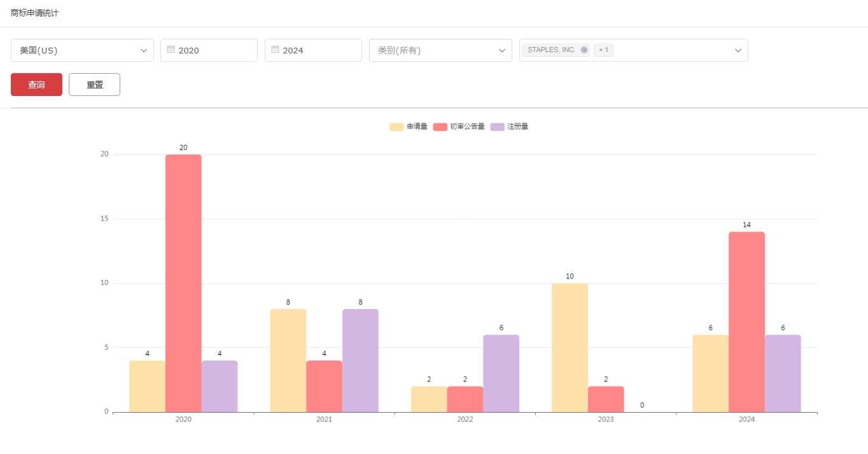
Task: Click the 2022 purple bar valued 6
Action: [501, 373]
